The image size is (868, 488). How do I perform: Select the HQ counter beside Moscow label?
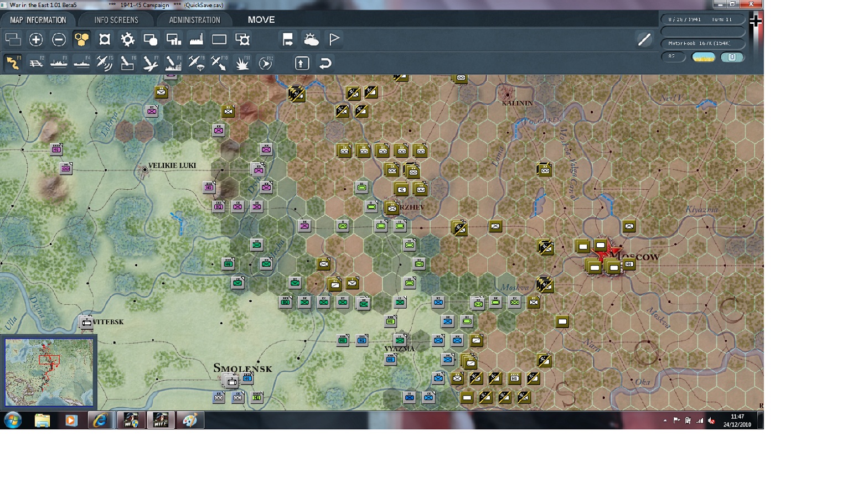(x=629, y=264)
